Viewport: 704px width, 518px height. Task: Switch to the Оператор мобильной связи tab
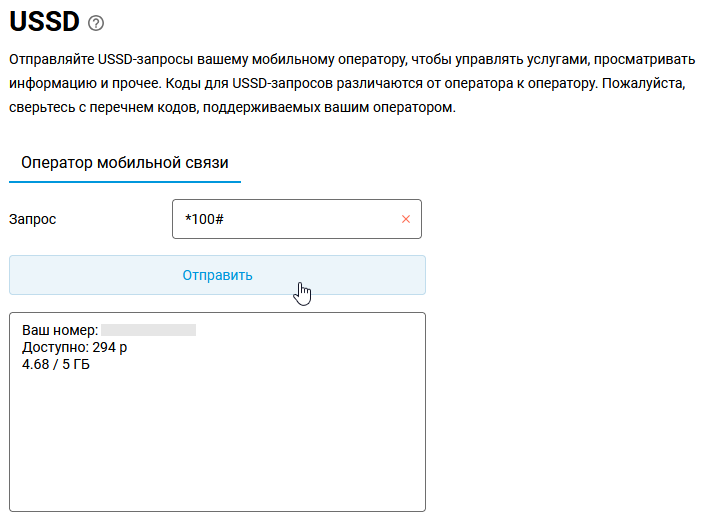point(125,161)
